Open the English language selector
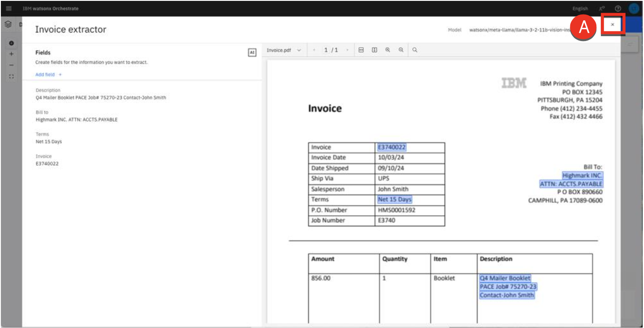Screen dimensions: 644x328 point(580,9)
